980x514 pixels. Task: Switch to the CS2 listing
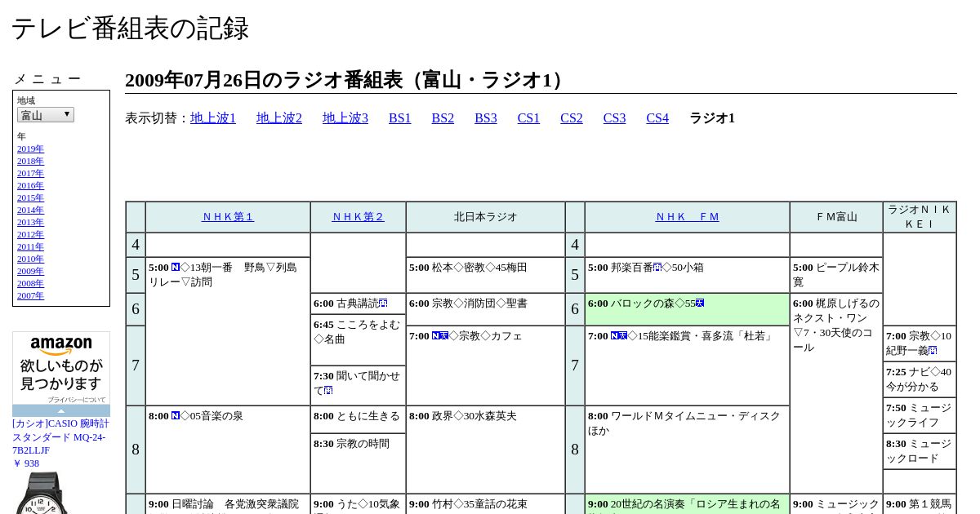point(572,118)
